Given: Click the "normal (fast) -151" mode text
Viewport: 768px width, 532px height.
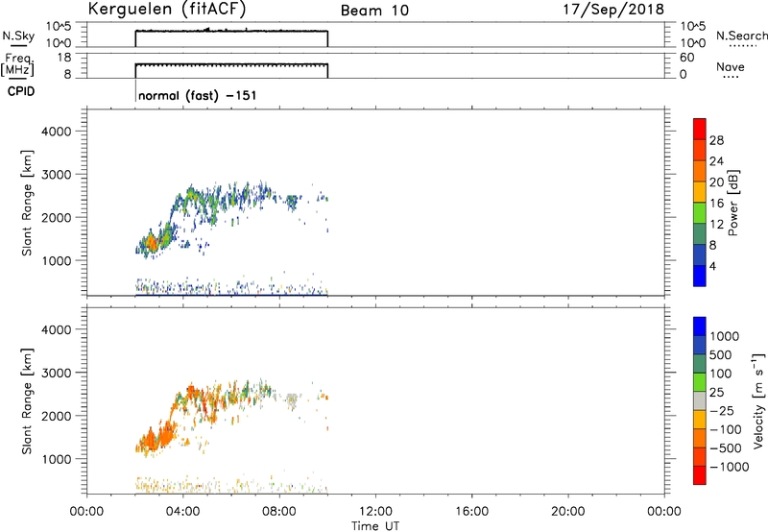Looking at the screenshot, I should [198, 95].
